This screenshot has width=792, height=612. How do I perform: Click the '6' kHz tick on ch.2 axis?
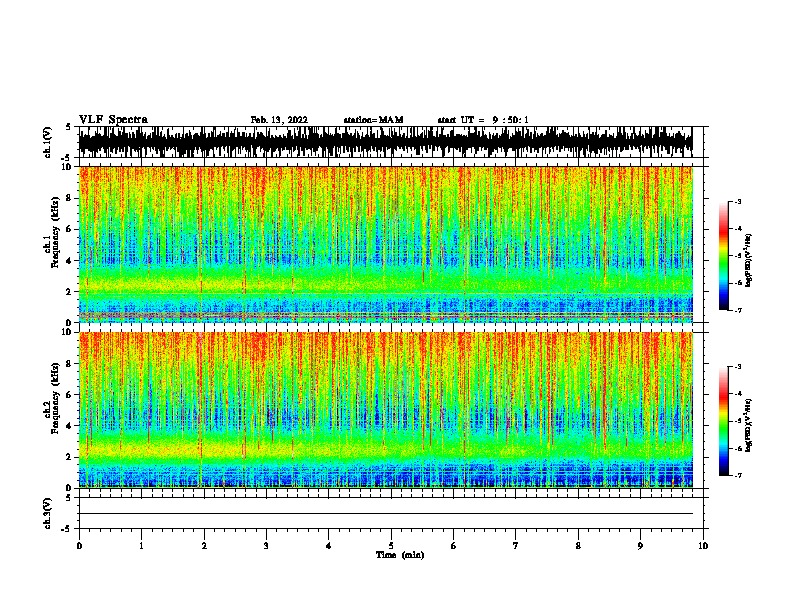tap(70, 394)
